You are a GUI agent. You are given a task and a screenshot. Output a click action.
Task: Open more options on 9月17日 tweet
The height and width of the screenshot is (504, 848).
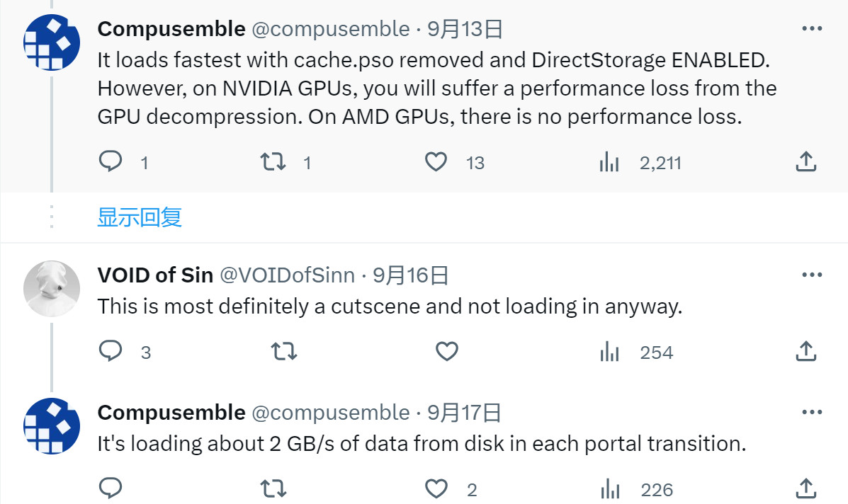pyautogui.click(x=811, y=413)
